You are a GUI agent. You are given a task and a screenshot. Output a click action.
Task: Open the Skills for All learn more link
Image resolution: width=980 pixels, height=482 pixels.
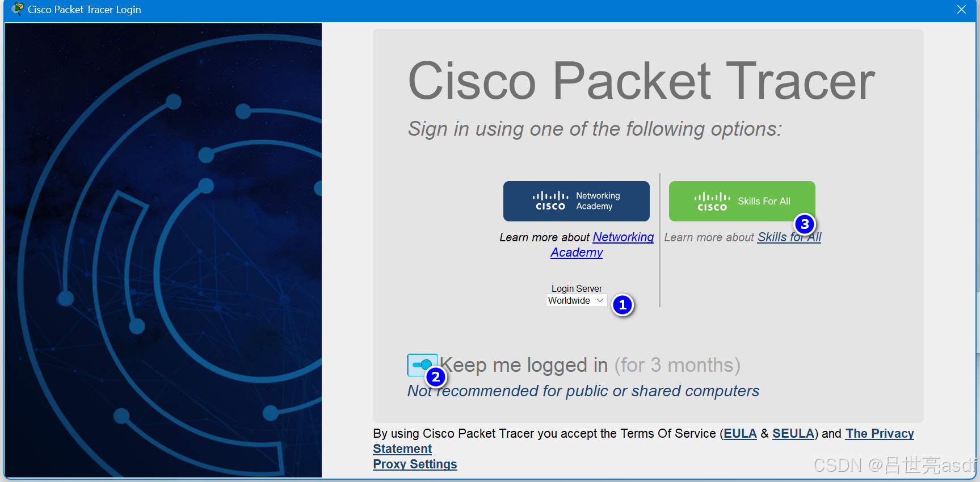tap(789, 237)
